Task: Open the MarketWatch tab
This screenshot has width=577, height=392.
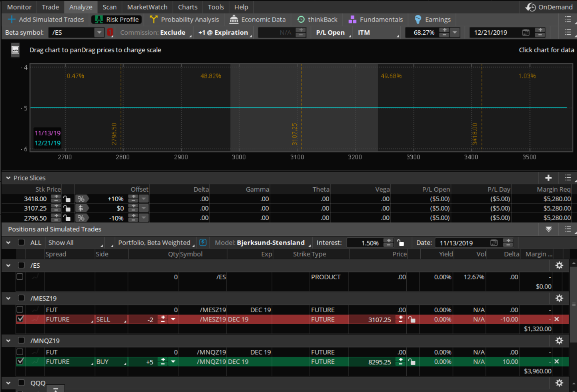Action: [x=147, y=7]
